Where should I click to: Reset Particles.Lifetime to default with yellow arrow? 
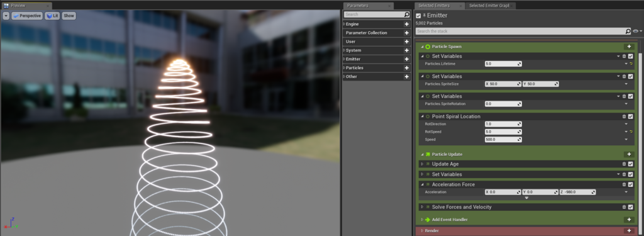click(x=631, y=64)
